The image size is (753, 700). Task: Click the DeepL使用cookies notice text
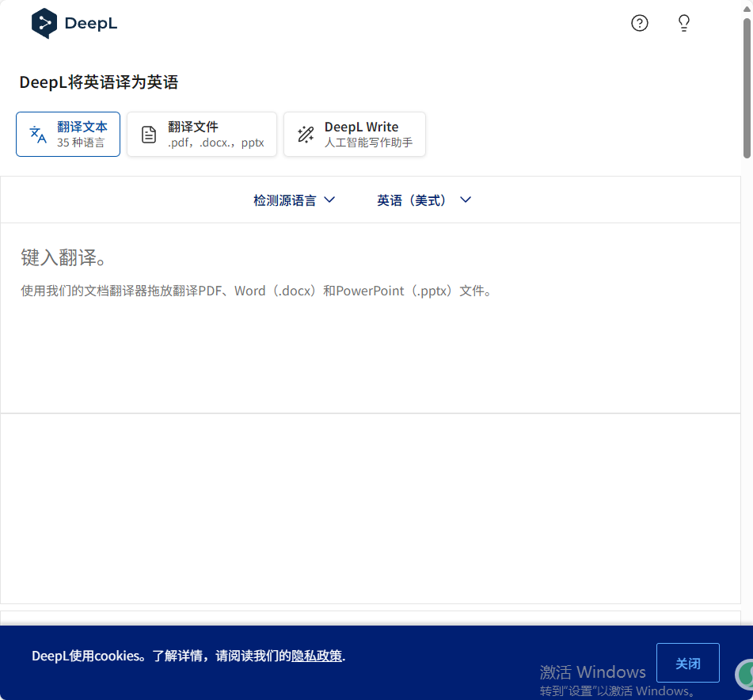point(188,656)
